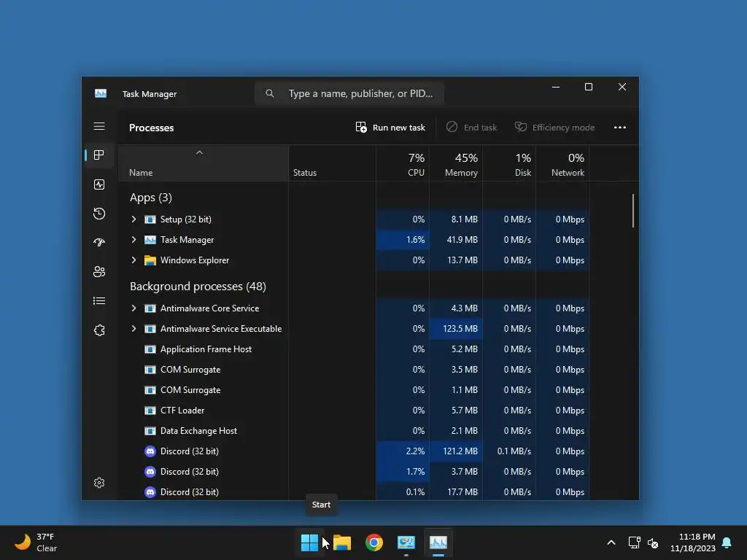Select the Discord row using 3.7 MB

click(x=354, y=472)
